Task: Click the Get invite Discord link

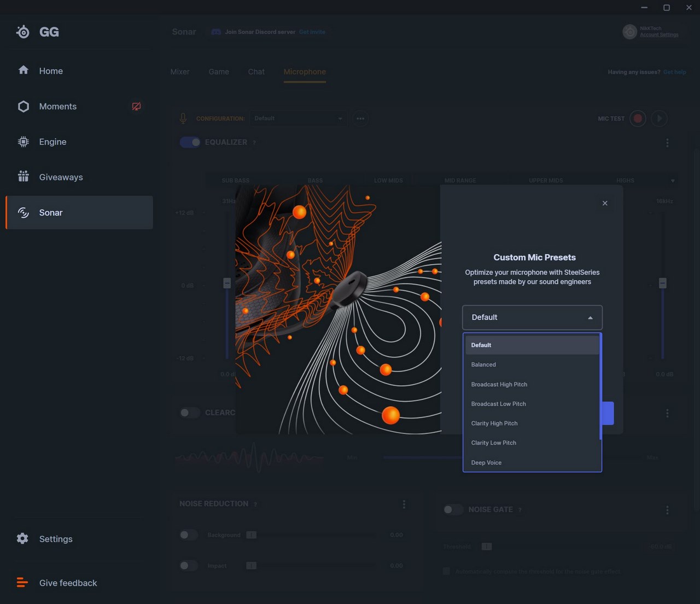Action: tap(312, 32)
